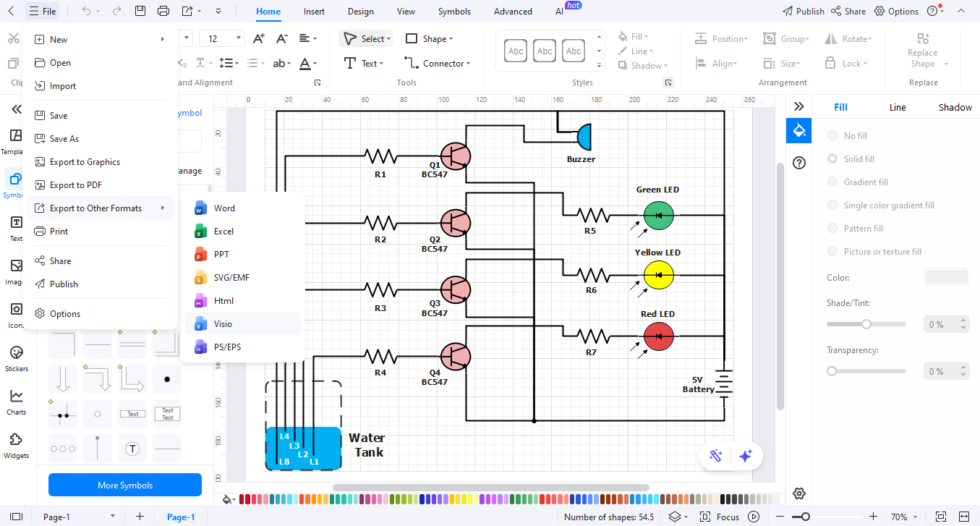Collapse the right panel with double chevron
The image size is (980, 526).
[799, 106]
